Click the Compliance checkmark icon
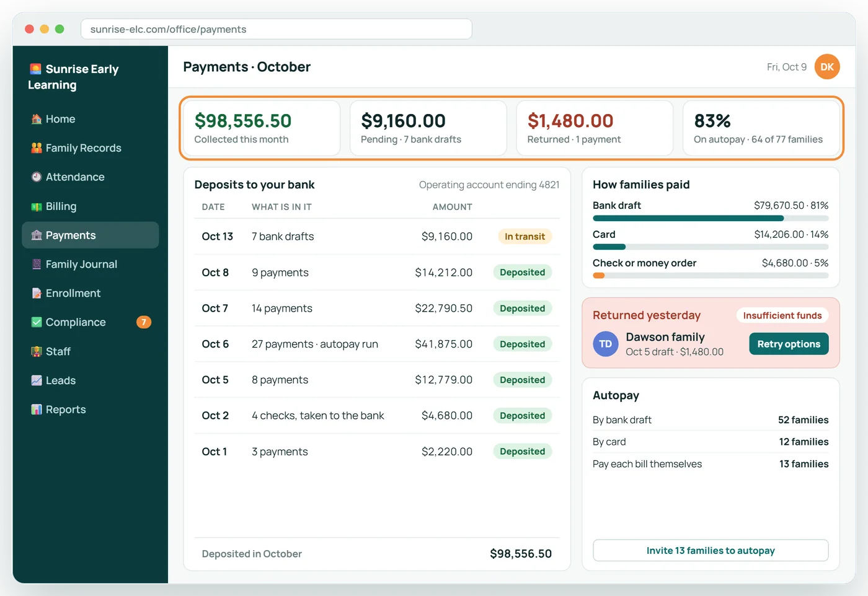This screenshot has height=596, width=868. click(x=37, y=322)
